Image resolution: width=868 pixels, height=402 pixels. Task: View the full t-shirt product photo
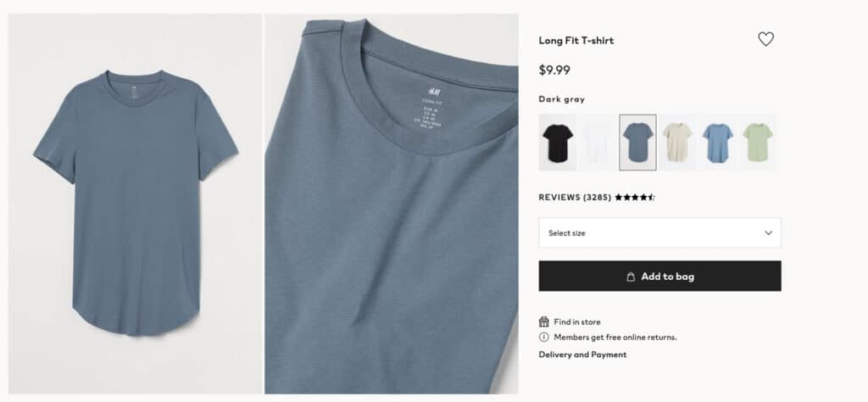(x=136, y=204)
